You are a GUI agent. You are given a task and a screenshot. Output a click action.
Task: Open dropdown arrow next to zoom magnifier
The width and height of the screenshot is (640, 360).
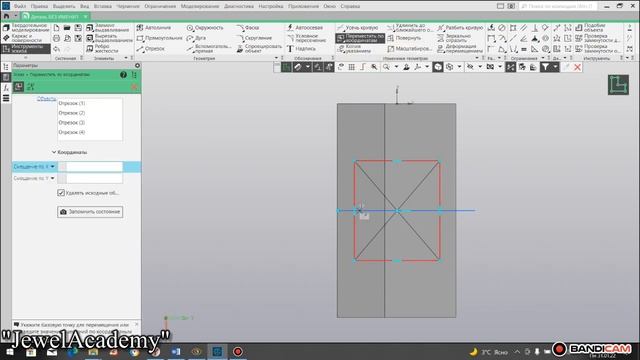coord(396,67)
